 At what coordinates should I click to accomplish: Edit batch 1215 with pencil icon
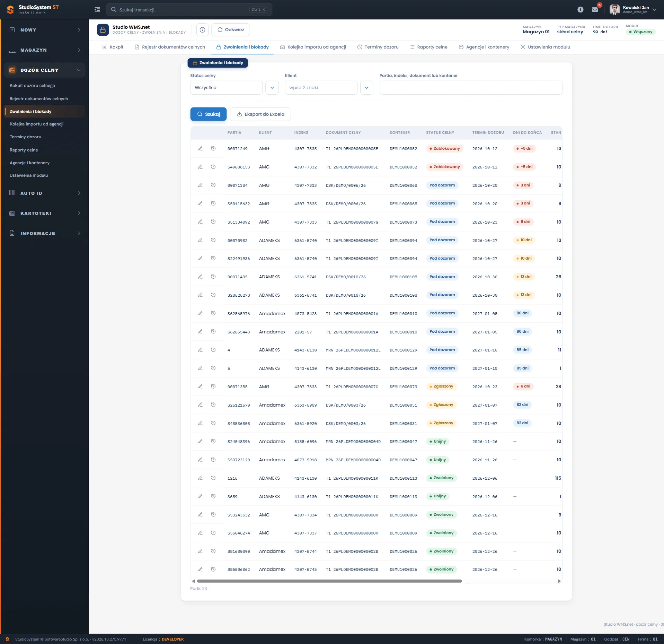(x=200, y=478)
